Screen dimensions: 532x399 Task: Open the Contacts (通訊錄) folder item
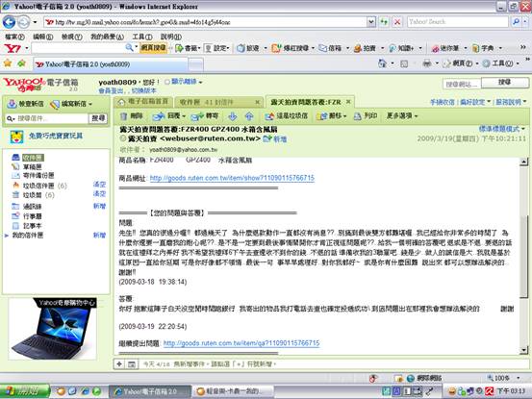point(32,207)
